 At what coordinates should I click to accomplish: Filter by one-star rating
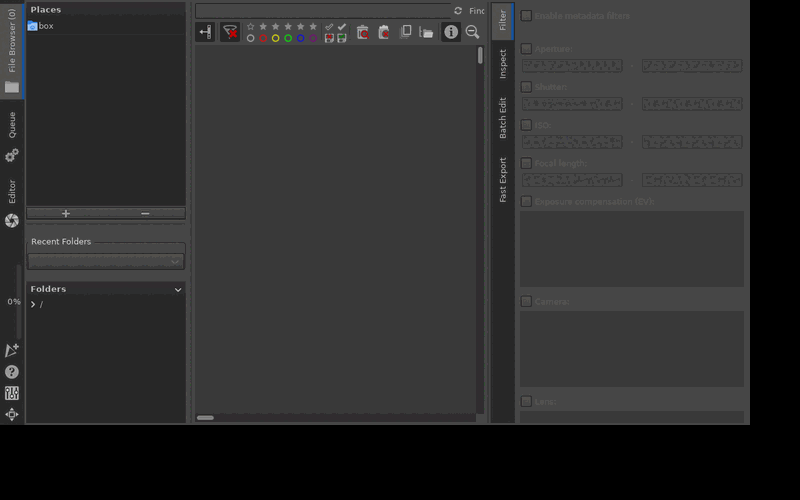pyautogui.click(x=263, y=27)
